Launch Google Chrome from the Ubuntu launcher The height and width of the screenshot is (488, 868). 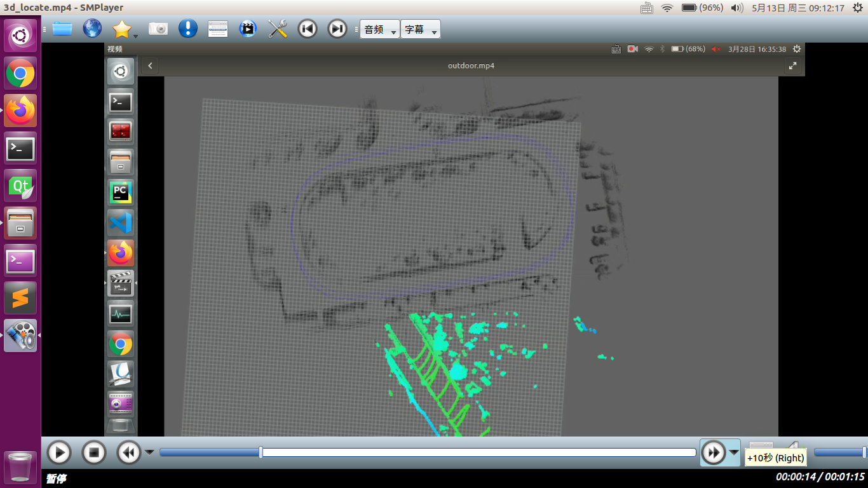click(20, 74)
